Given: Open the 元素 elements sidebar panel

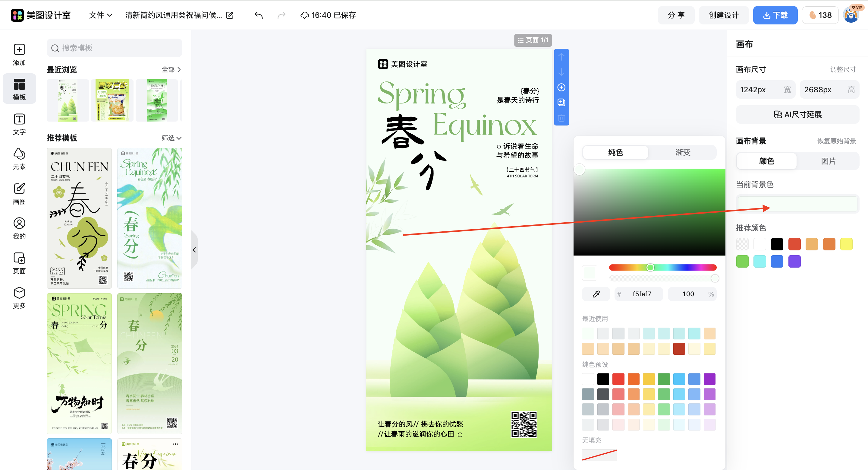Looking at the screenshot, I should (x=19, y=158).
